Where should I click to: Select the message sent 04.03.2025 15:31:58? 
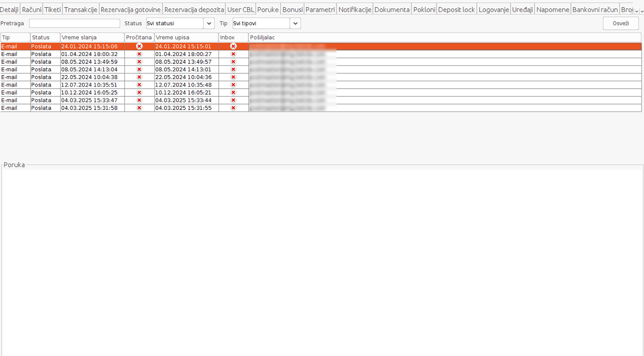tap(321, 108)
